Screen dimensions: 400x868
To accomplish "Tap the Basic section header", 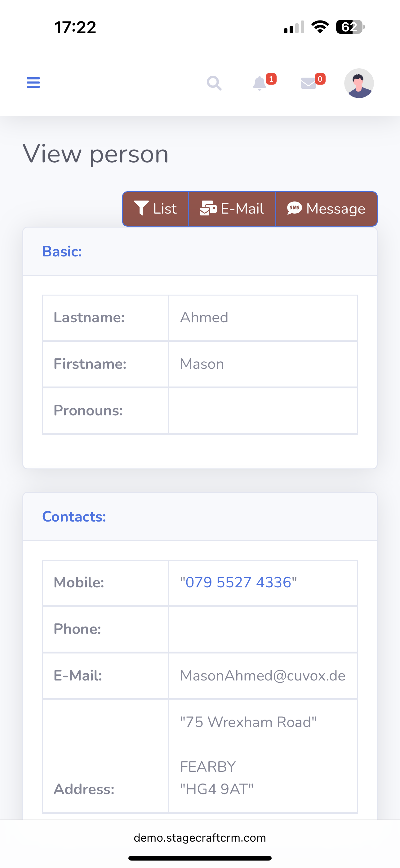I will point(62,251).
